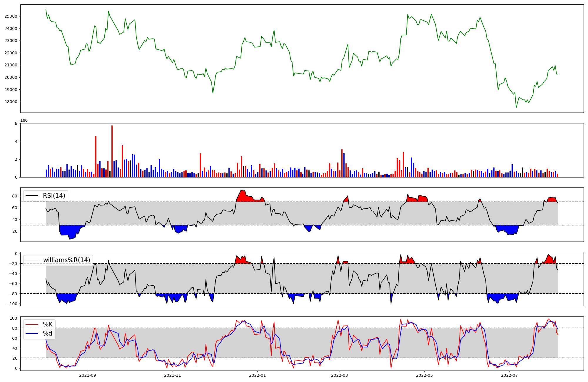This screenshot has height=382, width=588.
Task: Click the 2022-01 x-axis date label
Action: point(258,375)
